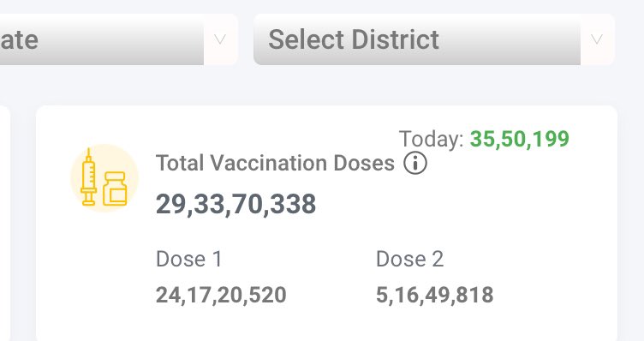Click today's green count 35,50,199
This screenshot has height=341, width=644.
coord(520,139)
